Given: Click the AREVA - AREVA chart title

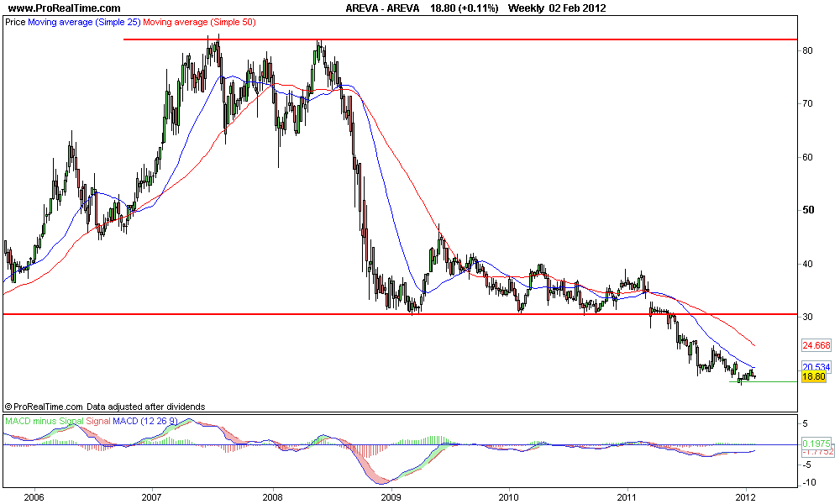Looking at the screenshot, I should (x=382, y=8).
